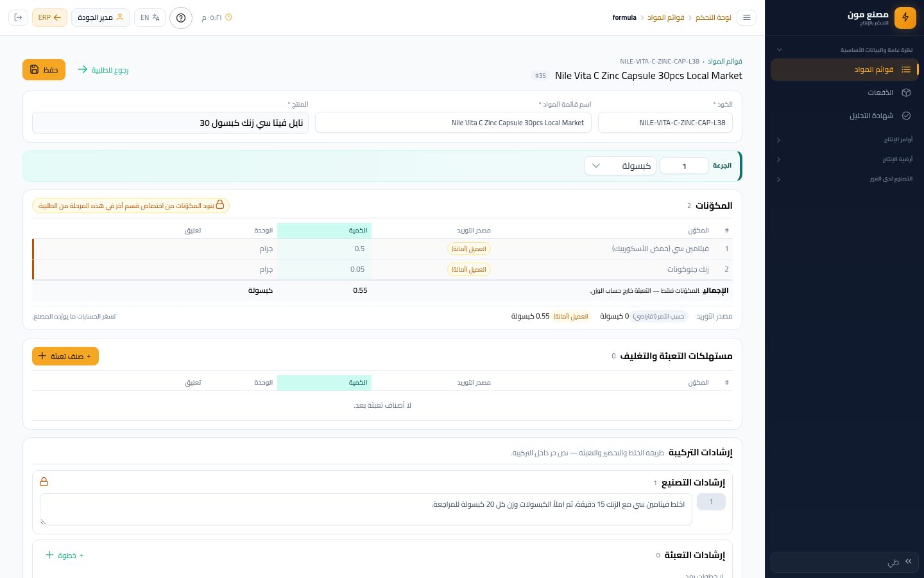Expand أوامر الإنتاج sidebar section

[844, 139]
